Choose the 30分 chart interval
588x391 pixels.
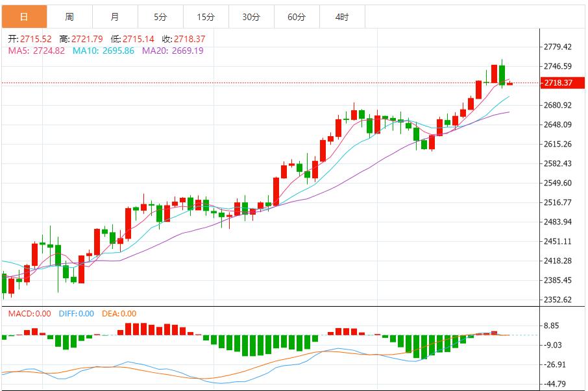click(x=251, y=17)
